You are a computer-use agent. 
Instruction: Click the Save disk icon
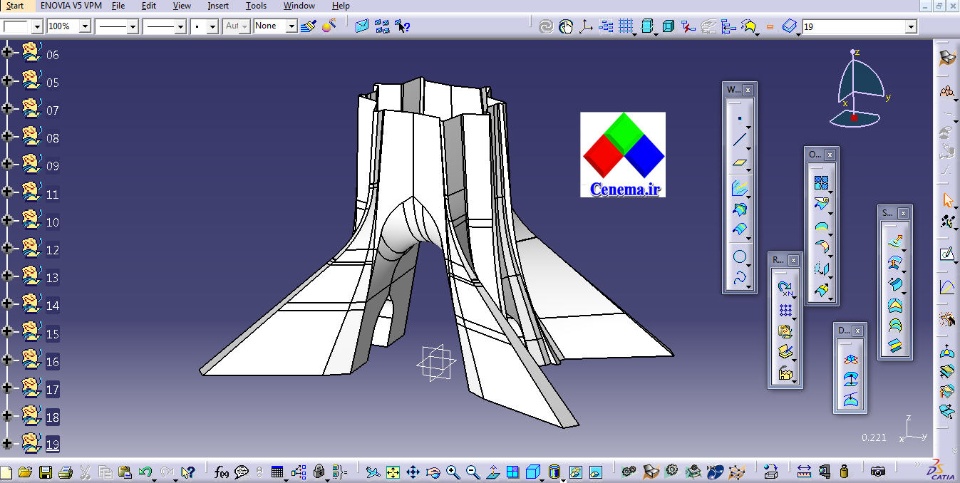pyautogui.click(x=45, y=472)
